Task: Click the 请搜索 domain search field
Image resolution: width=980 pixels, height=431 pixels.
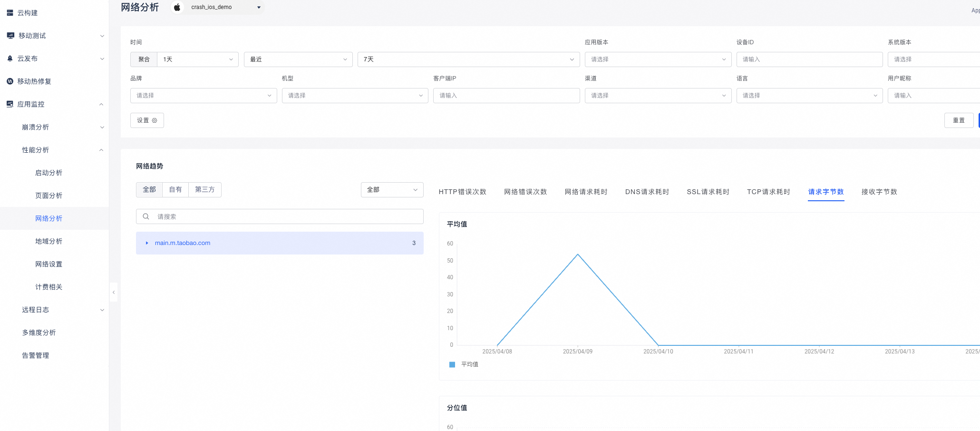Action: tap(280, 216)
